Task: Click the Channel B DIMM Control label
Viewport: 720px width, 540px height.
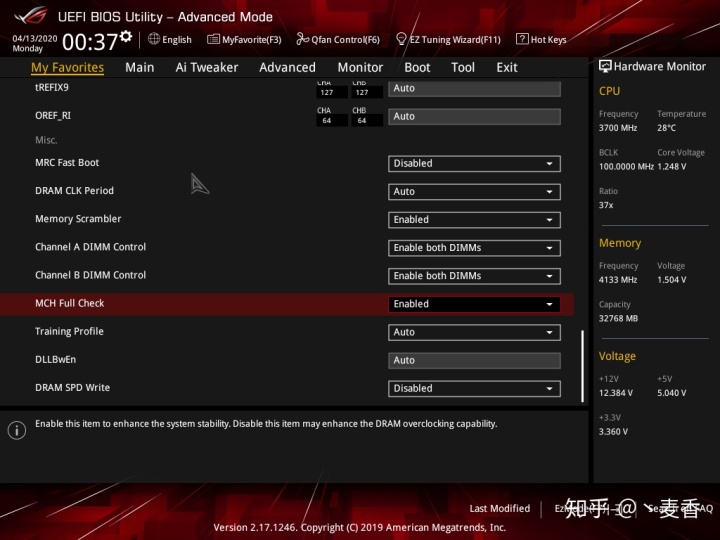Action: click(x=90, y=275)
